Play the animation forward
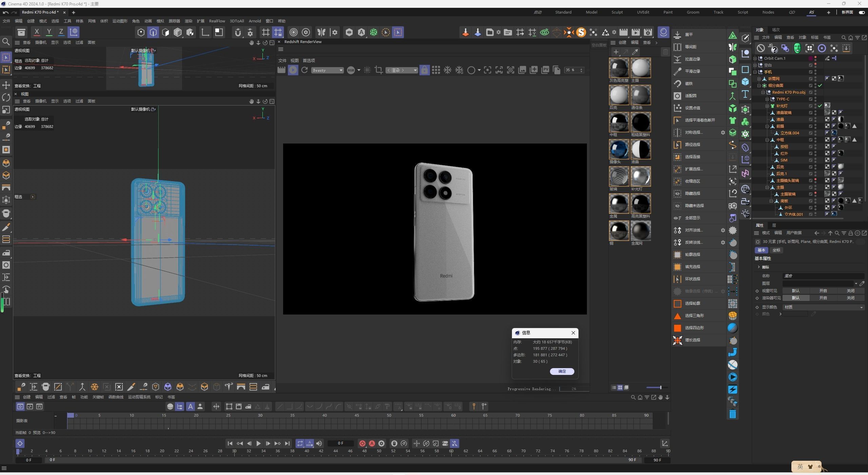Screen dimensions: 868x475 click(258, 443)
